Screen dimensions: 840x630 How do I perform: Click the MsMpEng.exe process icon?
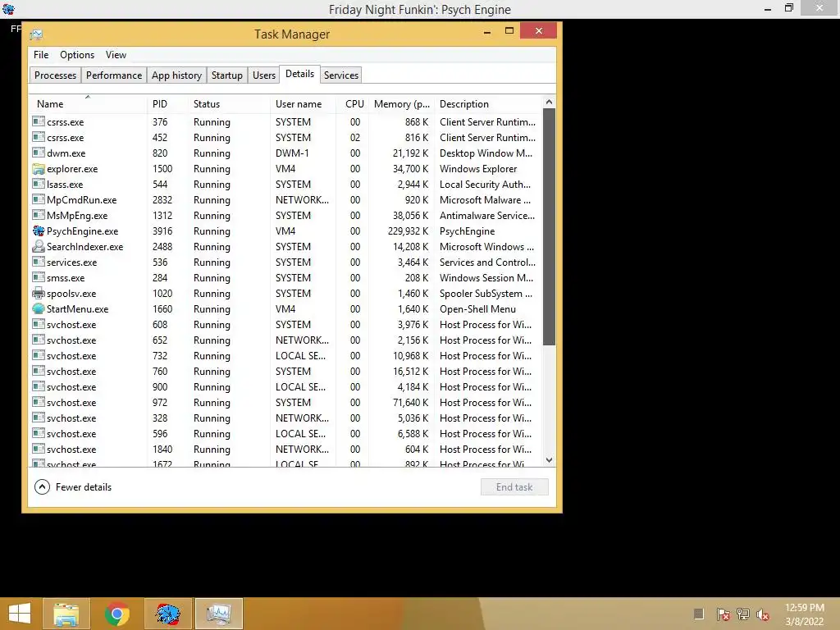(39, 215)
